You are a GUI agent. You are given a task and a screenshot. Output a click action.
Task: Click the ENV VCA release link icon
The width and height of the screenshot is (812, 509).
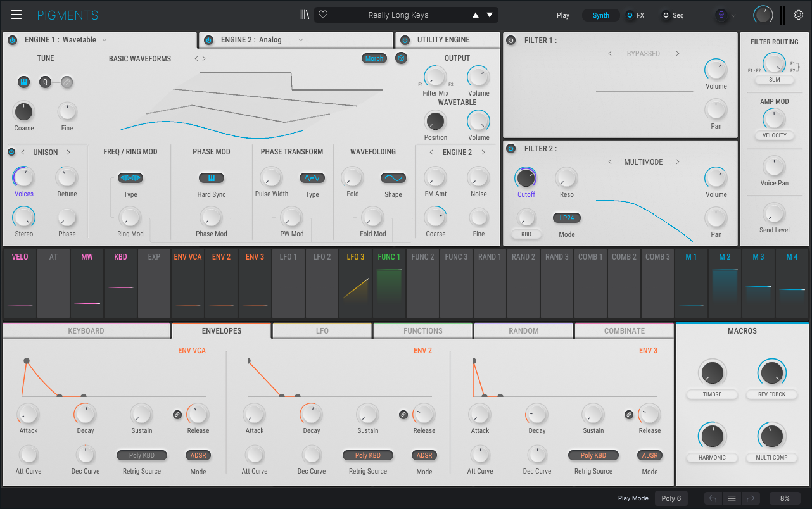(x=177, y=415)
